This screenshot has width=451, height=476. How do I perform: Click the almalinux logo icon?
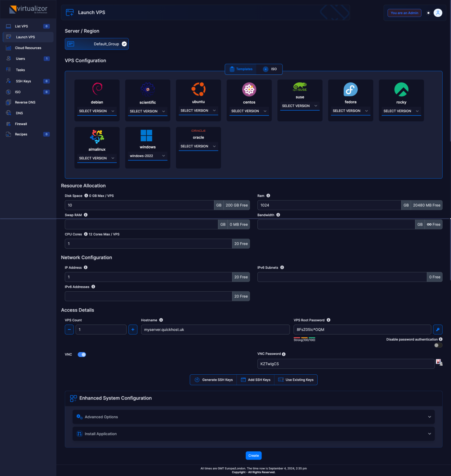[97, 137]
